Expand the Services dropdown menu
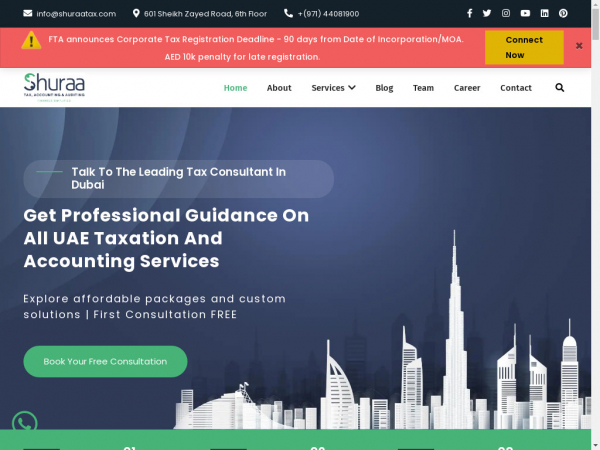This screenshot has height=450, width=600. 333,88
